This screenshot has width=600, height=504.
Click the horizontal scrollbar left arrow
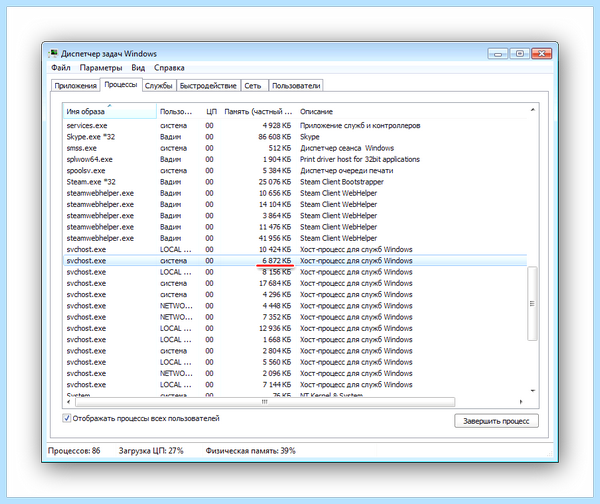(x=69, y=402)
